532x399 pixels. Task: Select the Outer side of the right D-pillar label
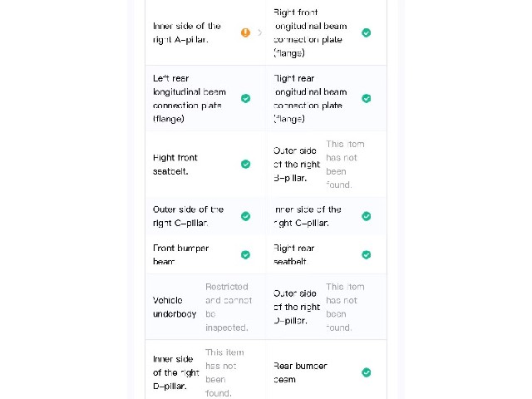click(x=297, y=307)
